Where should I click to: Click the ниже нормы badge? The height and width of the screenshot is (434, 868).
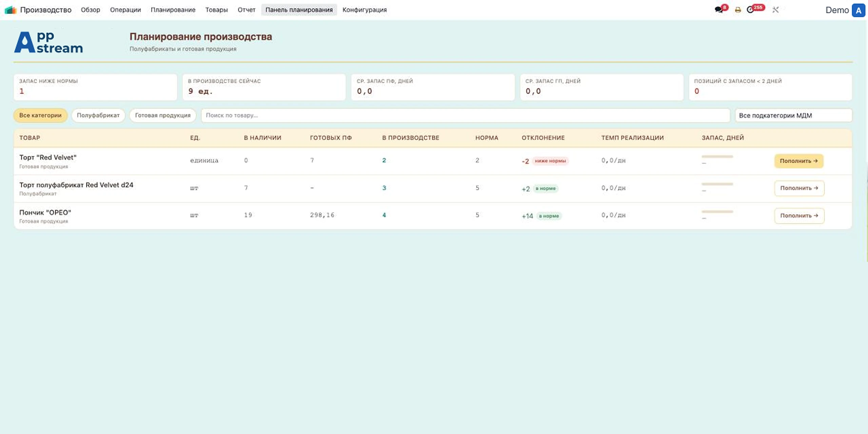(550, 161)
